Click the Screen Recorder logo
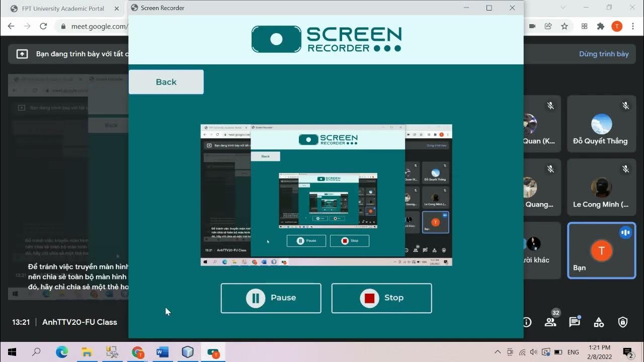Image resolution: width=644 pixels, height=362 pixels. tap(326, 39)
